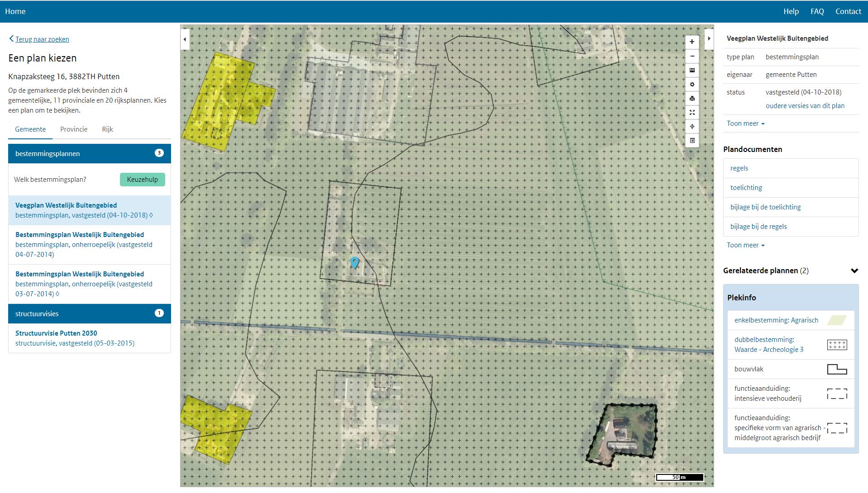Screen dimensions: 868x493
Task: Expand Toon meer under Plandocumenten
Action: [x=745, y=245]
